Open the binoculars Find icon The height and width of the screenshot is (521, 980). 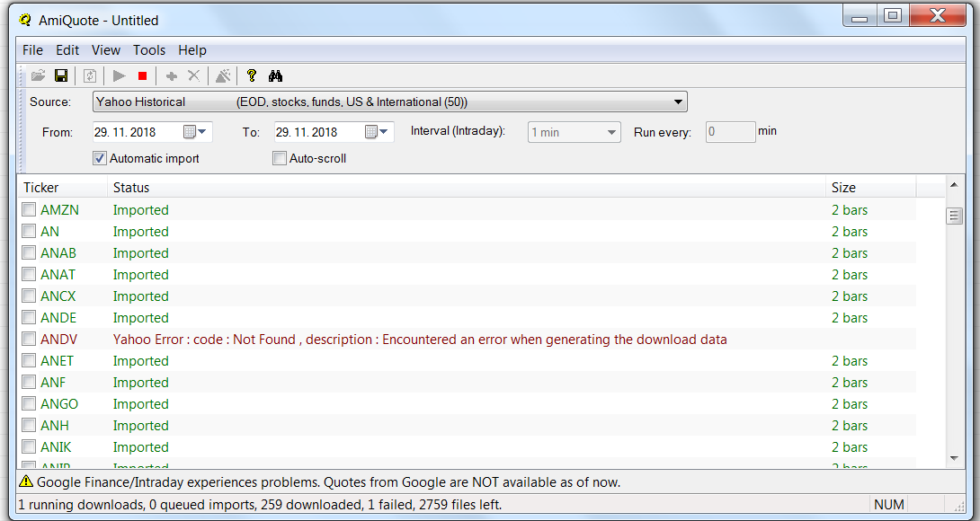click(275, 76)
